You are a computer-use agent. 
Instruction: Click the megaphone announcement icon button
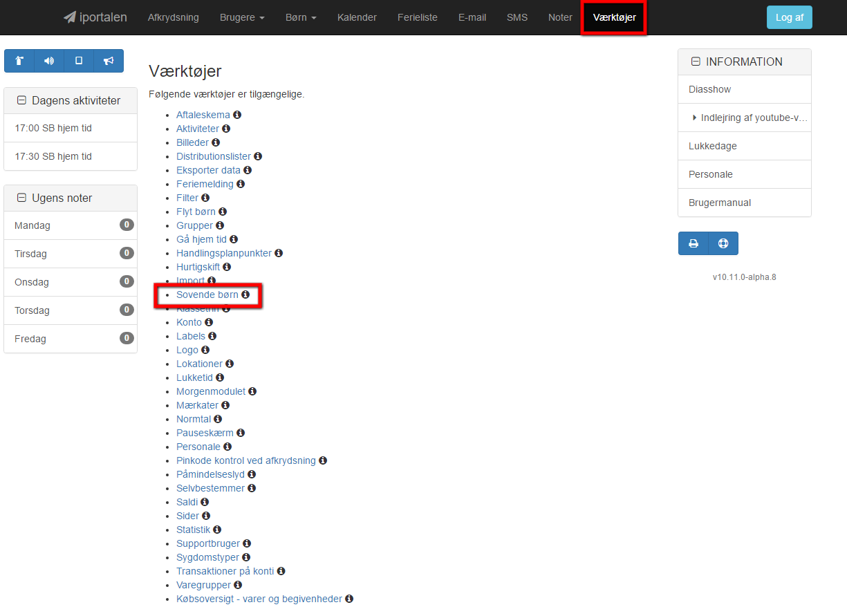[x=109, y=61]
